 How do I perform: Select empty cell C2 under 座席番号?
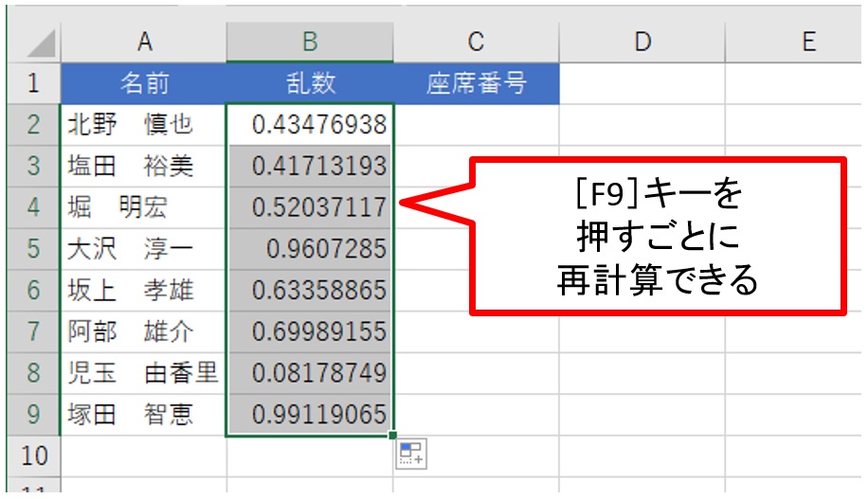(x=476, y=124)
